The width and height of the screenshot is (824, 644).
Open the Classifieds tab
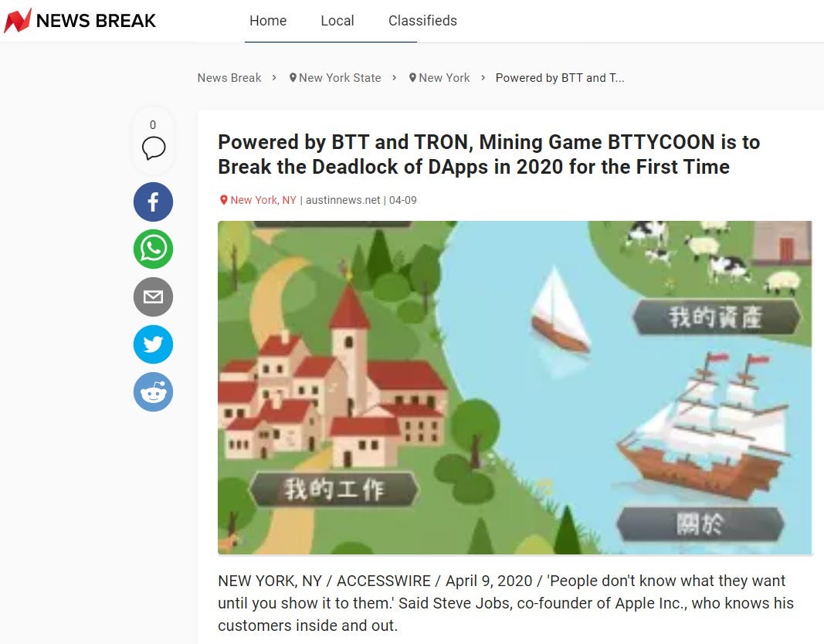tap(422, 21)
